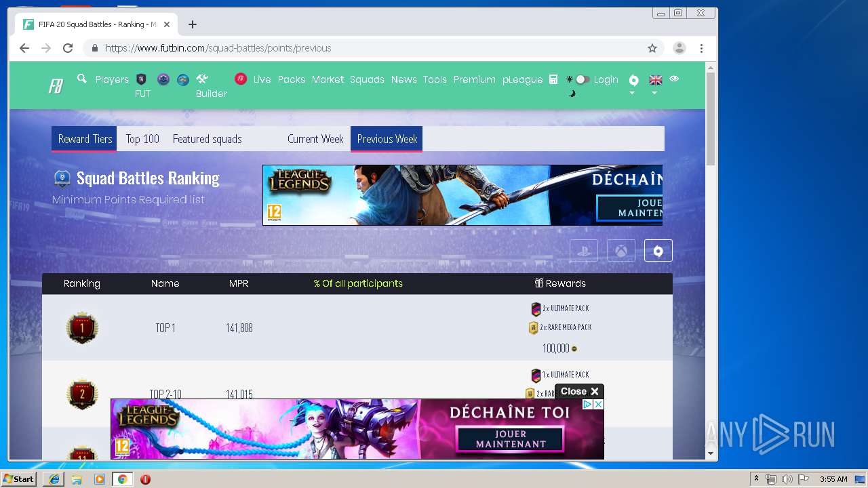Click the % Of all participants header
868x488 pixels.
point(358,283)
